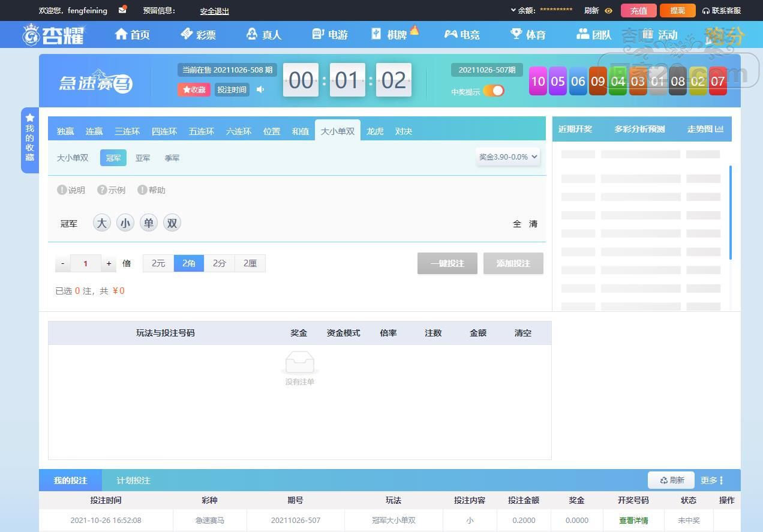Open the 奖金3.90-0.0% dropdown
The image size is (763, 532).
[508, 157]
